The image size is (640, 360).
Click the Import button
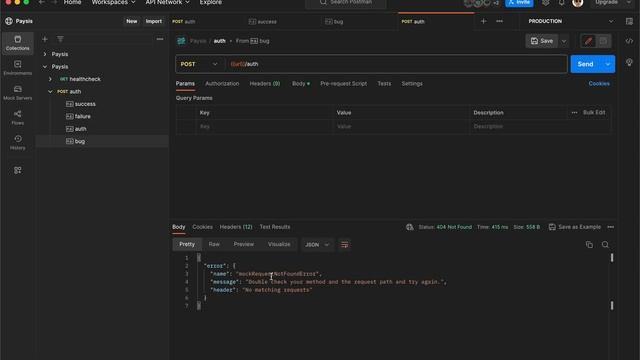click(x=154, y=21)
